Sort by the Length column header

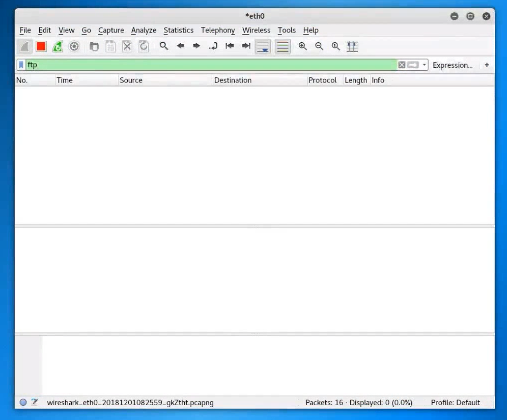(x=356, y=80)
